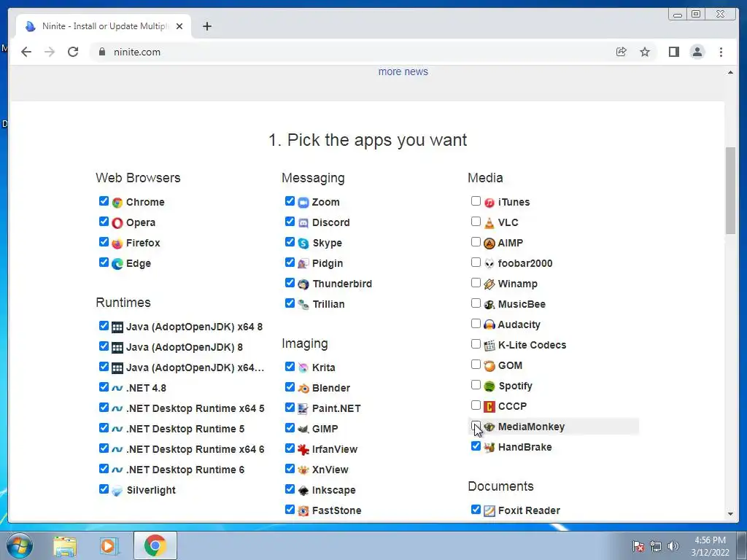
Task: Click the scrollbar down arrow
Action: pos(730,514)
